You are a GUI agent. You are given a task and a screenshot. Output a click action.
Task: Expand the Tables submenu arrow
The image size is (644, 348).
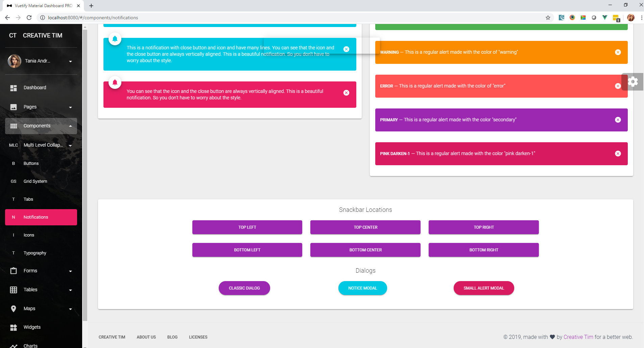70,290
